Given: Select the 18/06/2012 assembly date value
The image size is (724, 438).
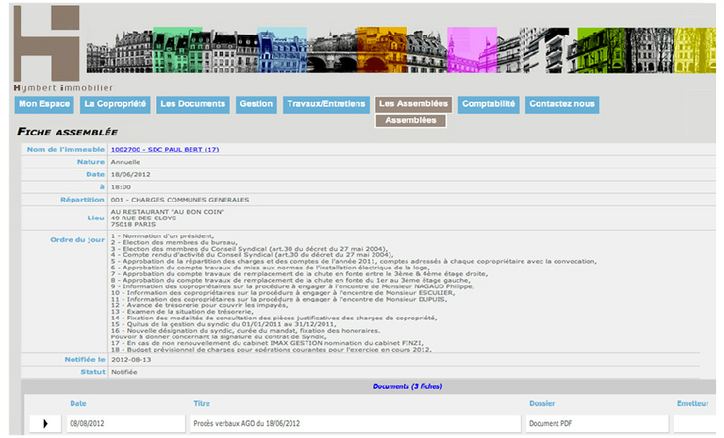Looking at the screenshot, I should pos(130,174).
